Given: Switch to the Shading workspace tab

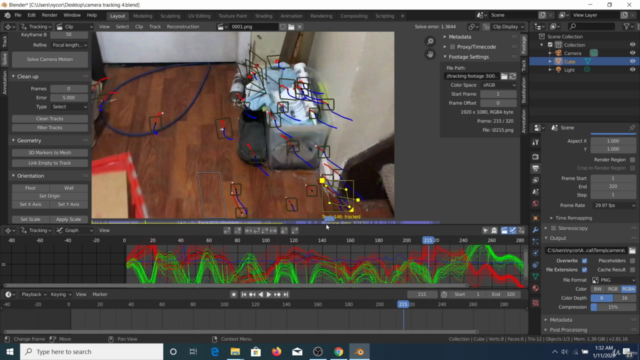Looking at the screenshot, I should (x=264, y=16).
